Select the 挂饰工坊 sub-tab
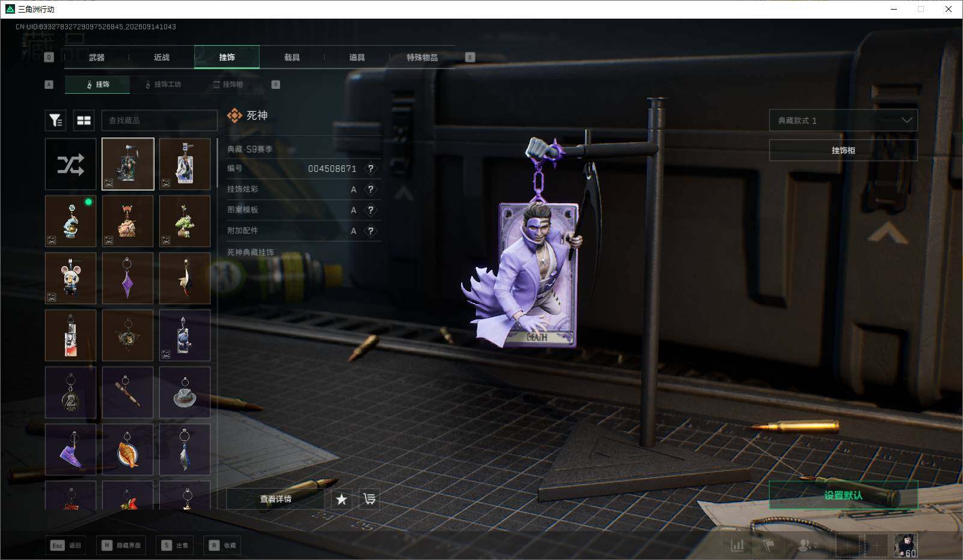 [162, 85]
